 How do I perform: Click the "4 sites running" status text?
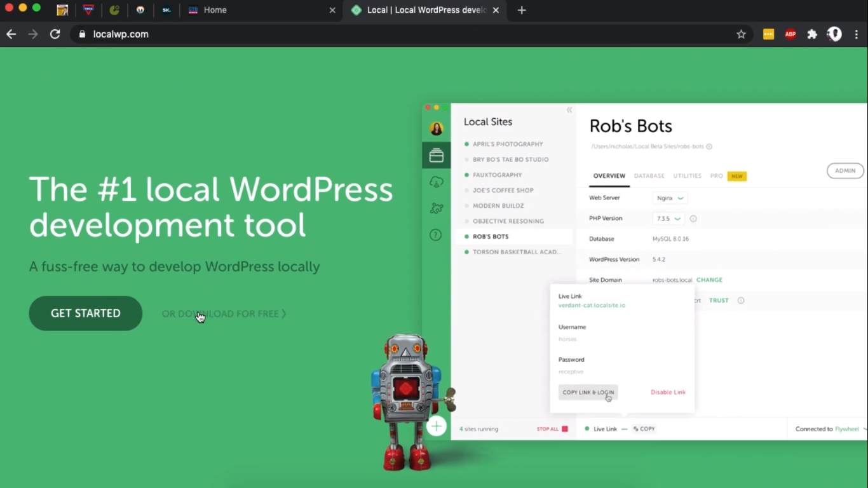[x=478, y=429]
